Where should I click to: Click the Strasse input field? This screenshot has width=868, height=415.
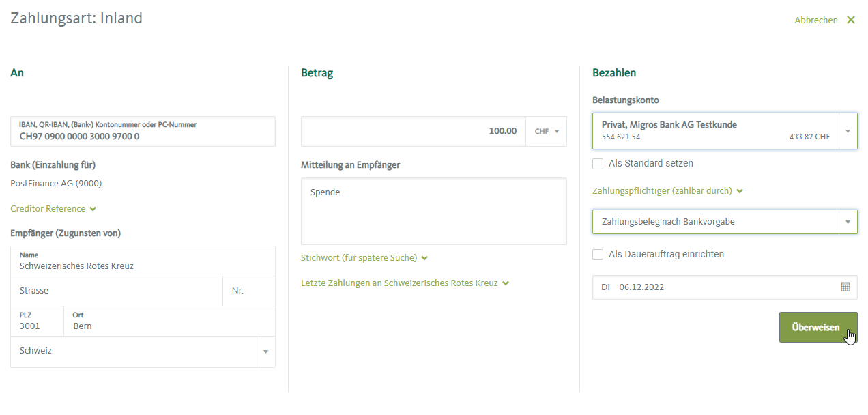tap(117, 291)
